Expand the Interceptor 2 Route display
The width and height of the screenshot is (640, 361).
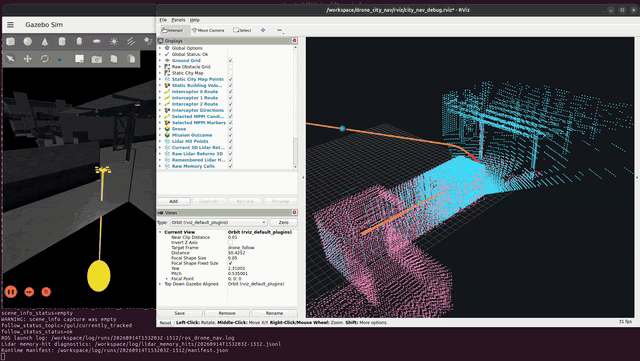coord(160,104)
